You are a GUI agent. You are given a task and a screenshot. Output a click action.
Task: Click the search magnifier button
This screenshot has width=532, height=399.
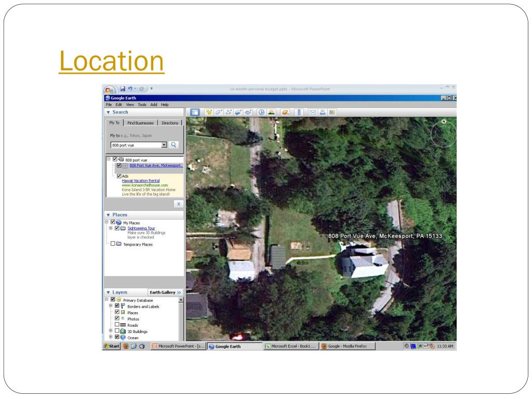[x=174, y=145]
